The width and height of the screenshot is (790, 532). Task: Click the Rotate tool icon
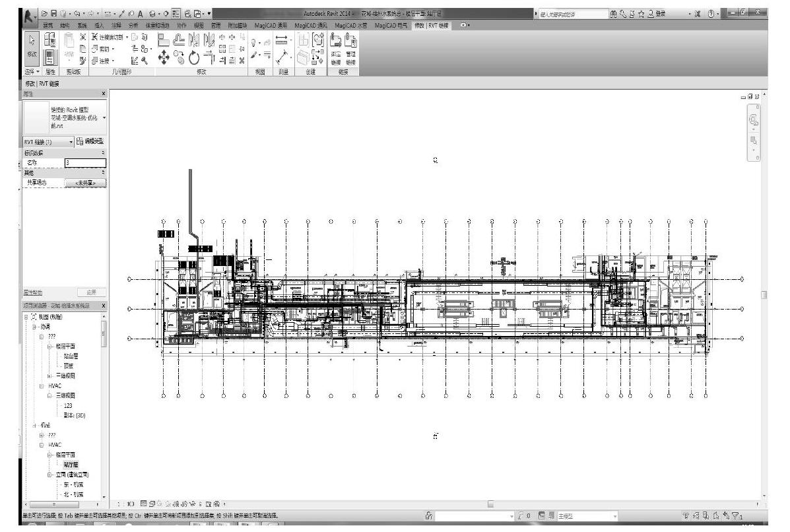(195, 59)
